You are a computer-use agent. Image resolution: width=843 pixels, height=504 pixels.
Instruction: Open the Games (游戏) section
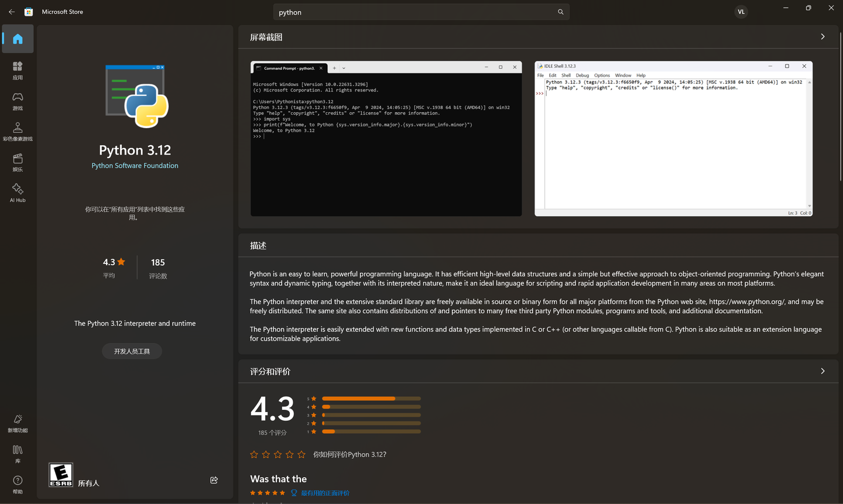[18, 101]
